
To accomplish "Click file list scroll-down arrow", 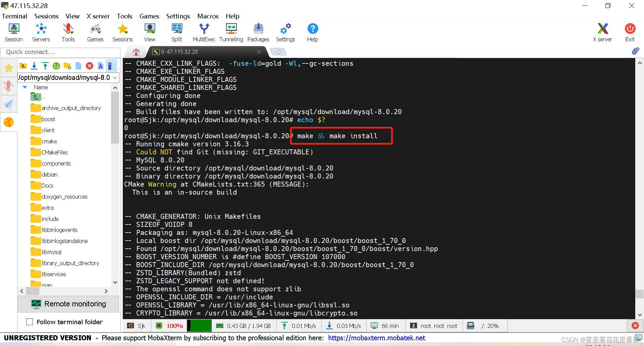I will (115, 282).
